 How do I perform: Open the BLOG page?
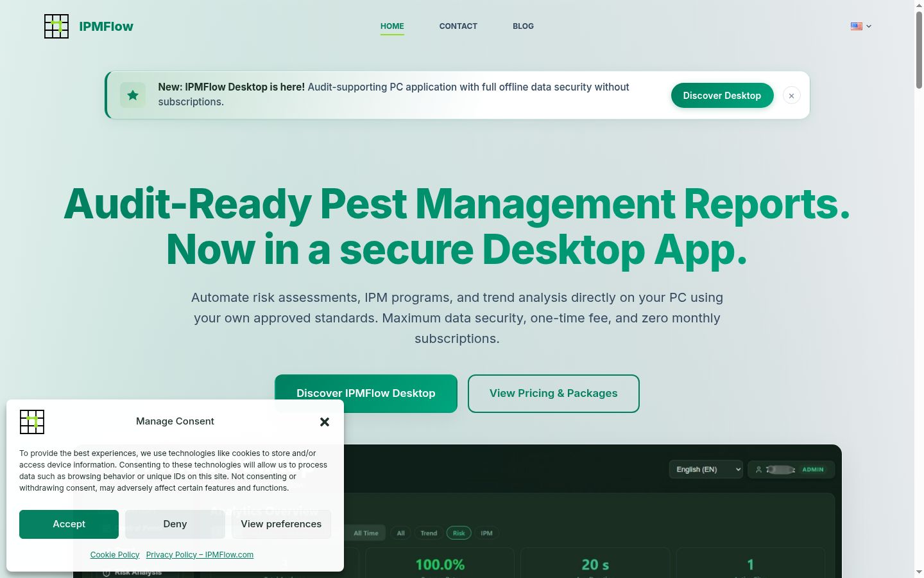click(x=523, y=26)
